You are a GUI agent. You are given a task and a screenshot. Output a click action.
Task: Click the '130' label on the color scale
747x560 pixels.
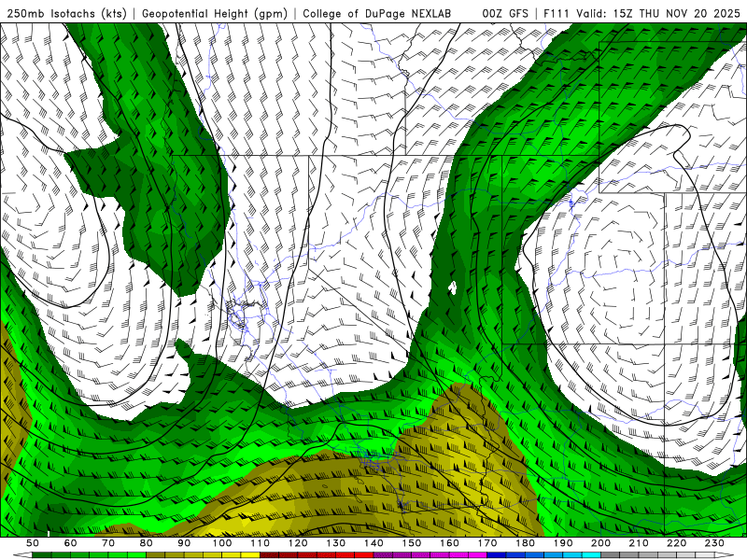click(335, 543)
